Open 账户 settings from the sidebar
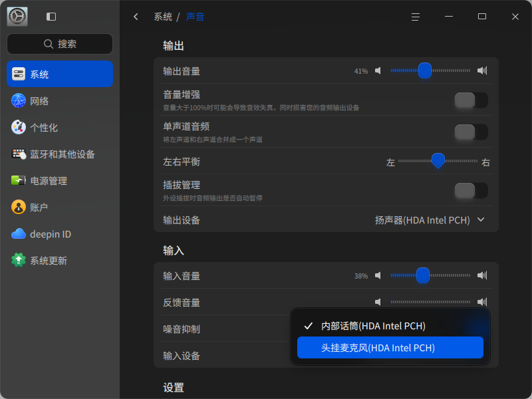 click(60, 207)
